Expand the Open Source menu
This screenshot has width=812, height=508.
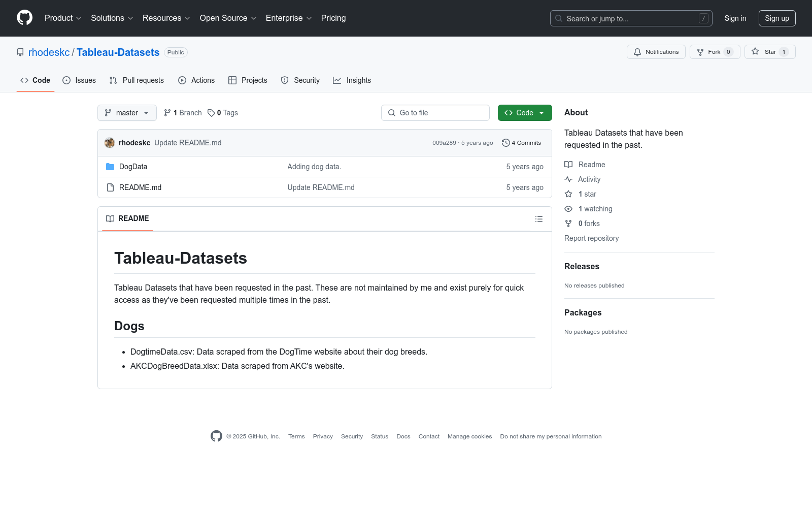pyautogui.click(x=228, y=18)
